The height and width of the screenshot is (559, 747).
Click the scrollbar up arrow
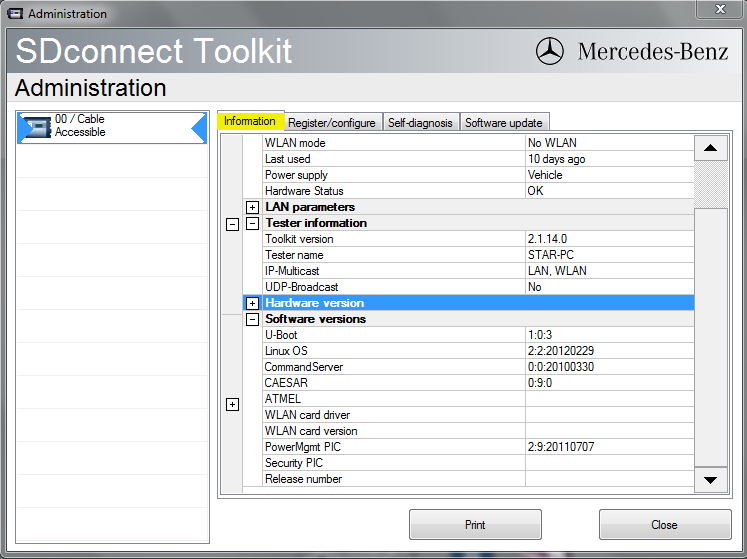[710, 148]
